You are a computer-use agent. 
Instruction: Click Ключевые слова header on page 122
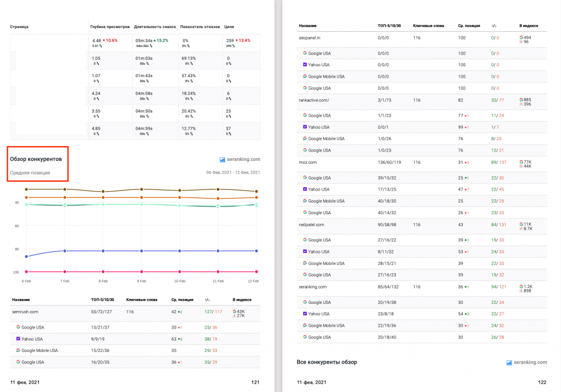[x=428, y=26]
